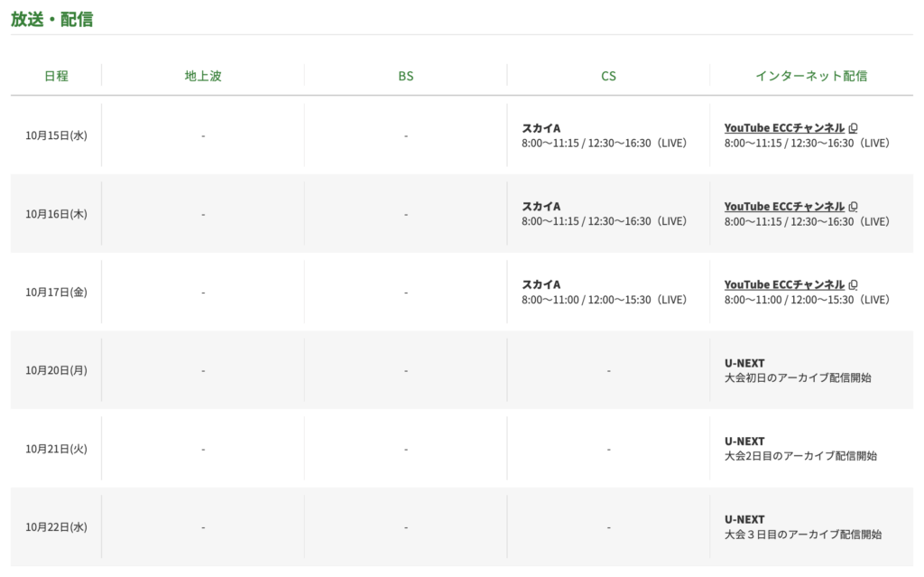The image size is (924, 577).
Task: Click スカイA in the 10月15日 row
Action: (x=541, y=128)
